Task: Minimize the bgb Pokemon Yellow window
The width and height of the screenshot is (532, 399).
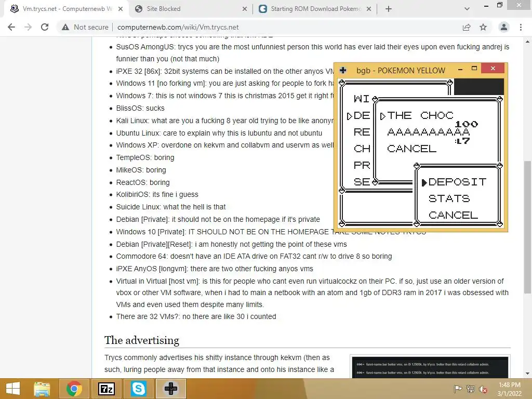Action: [x=460, y=69]
